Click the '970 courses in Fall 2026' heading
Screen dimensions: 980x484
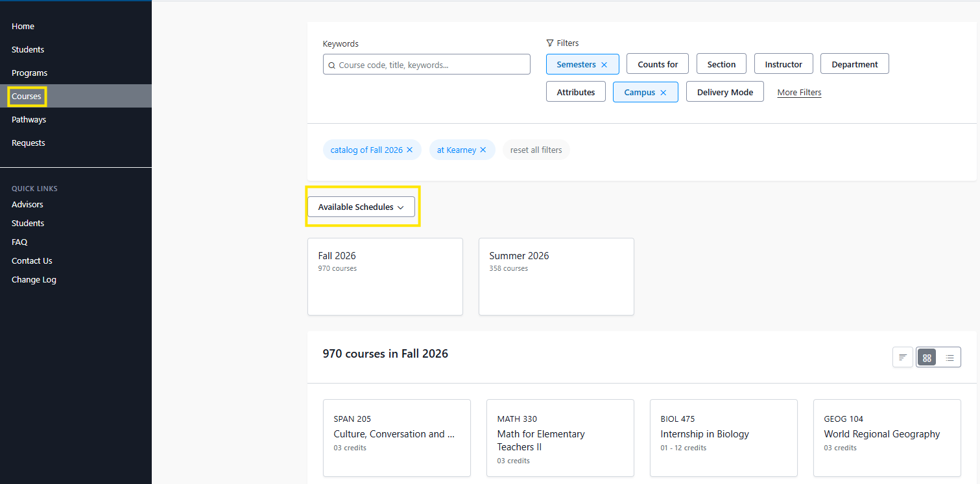click(x=385, y=354)
